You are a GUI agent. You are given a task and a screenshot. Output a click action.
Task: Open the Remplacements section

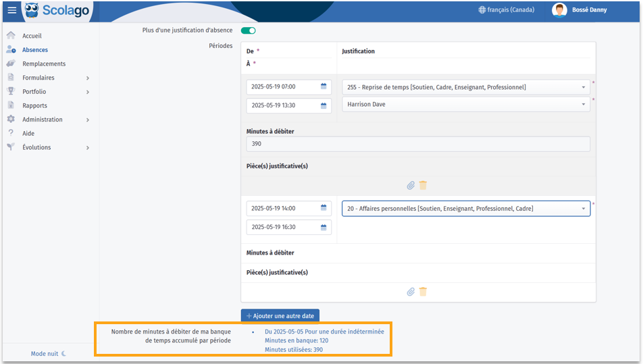[x=44, y=63]
